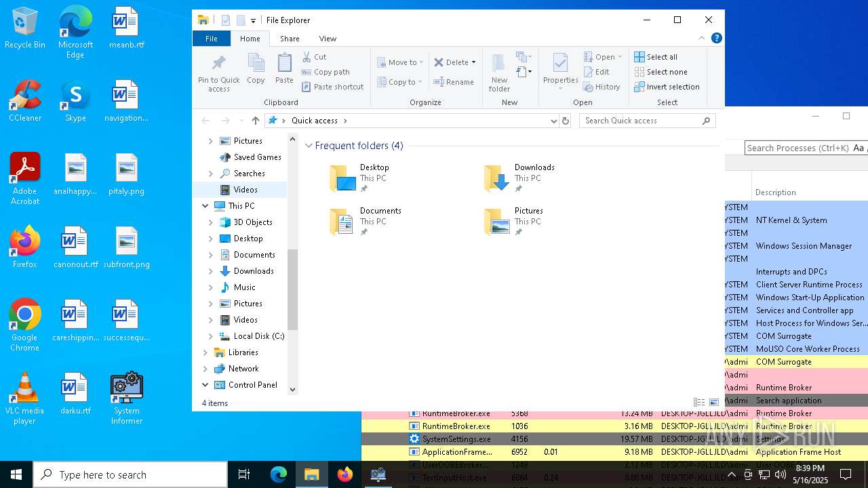
Task: Select System Informer desktop shortcut
Action: coord(127,399)
